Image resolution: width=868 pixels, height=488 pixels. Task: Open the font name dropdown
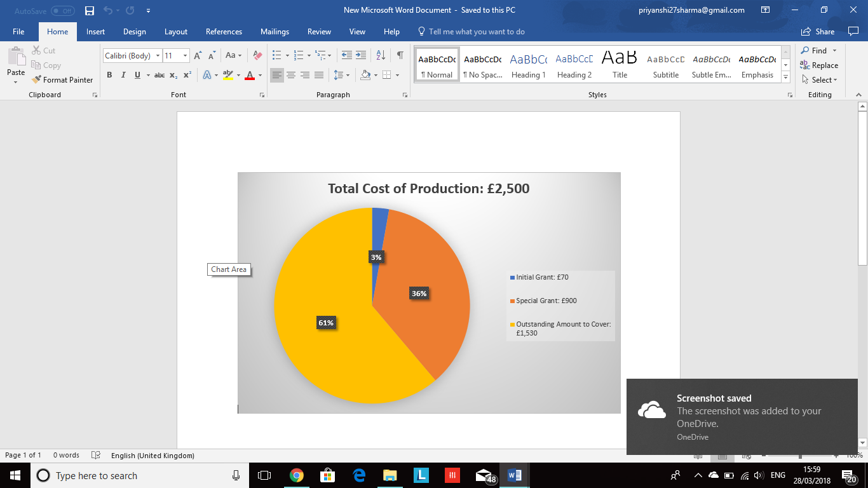tap(158, 56)
